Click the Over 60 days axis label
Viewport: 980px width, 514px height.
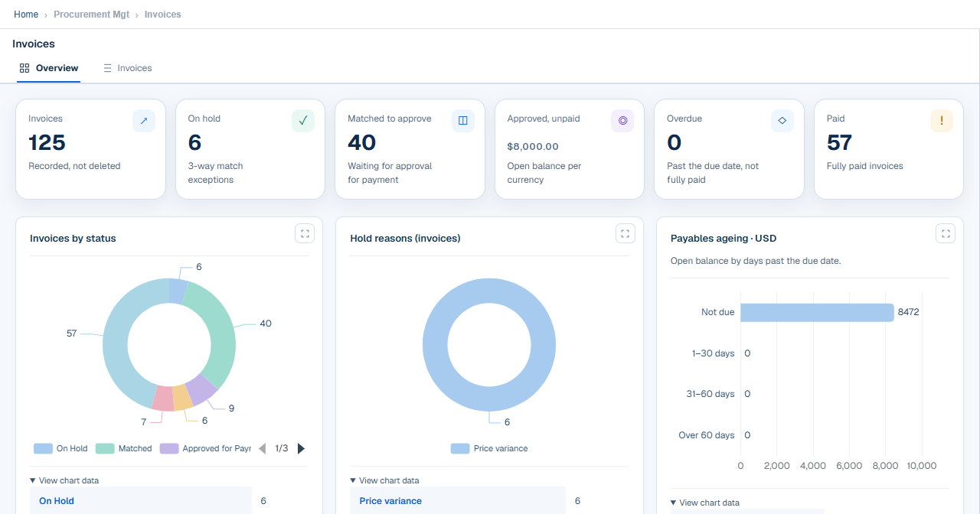coord(707,435)
